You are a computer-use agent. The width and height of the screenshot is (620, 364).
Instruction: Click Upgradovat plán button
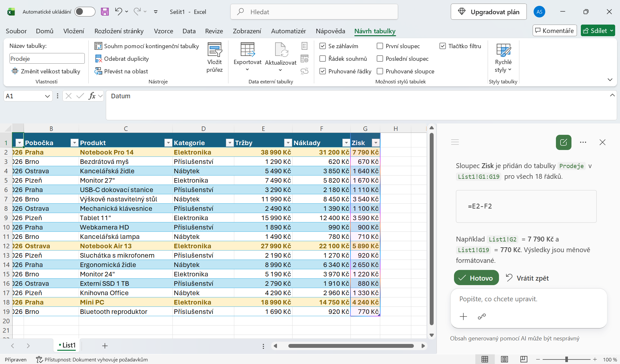tap(489, 12)
